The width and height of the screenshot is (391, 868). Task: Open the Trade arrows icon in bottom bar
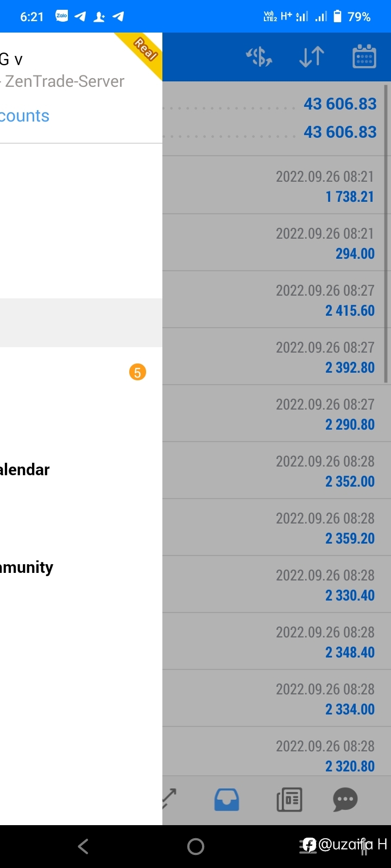169,800
